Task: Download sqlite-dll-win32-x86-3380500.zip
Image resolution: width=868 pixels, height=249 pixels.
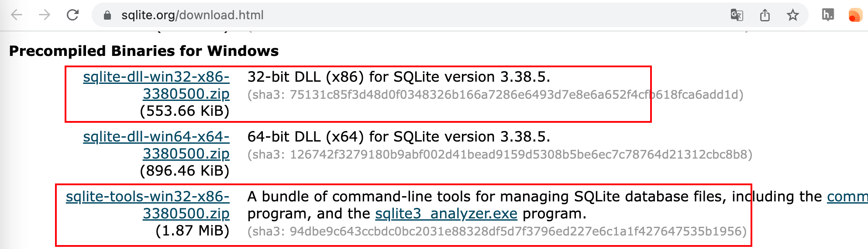Action: pos(156,85)
